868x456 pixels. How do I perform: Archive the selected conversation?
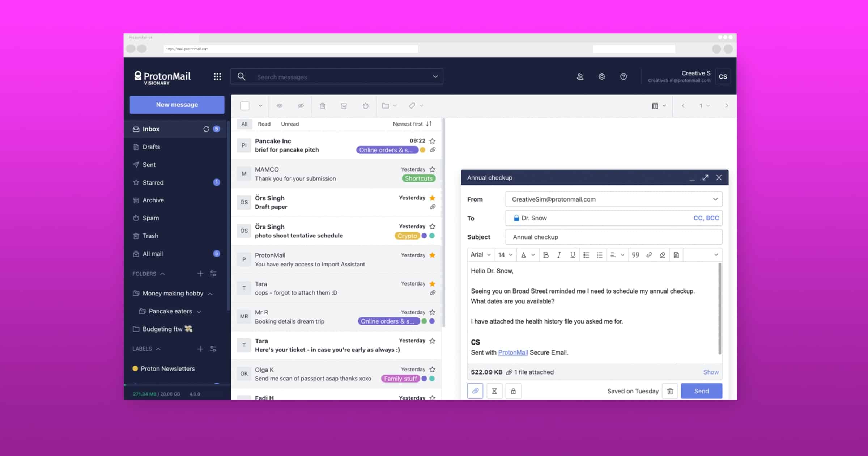pyautogui.click(x=344, y=106)
